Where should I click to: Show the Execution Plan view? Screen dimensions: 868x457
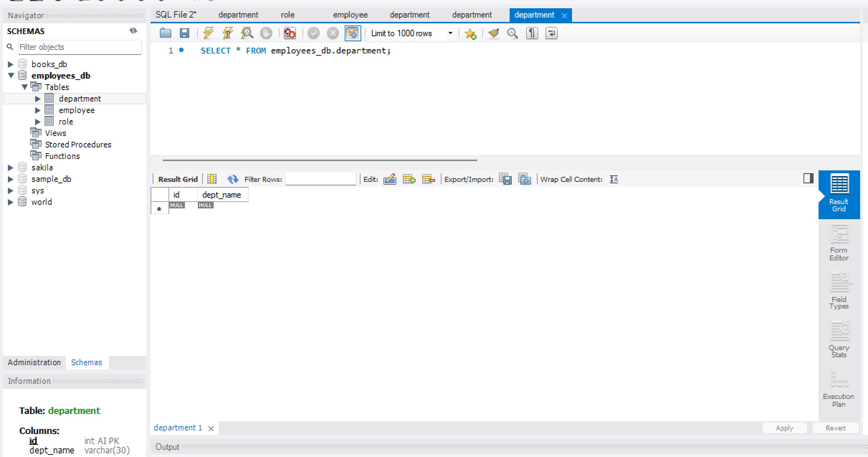tap(839, 390)
